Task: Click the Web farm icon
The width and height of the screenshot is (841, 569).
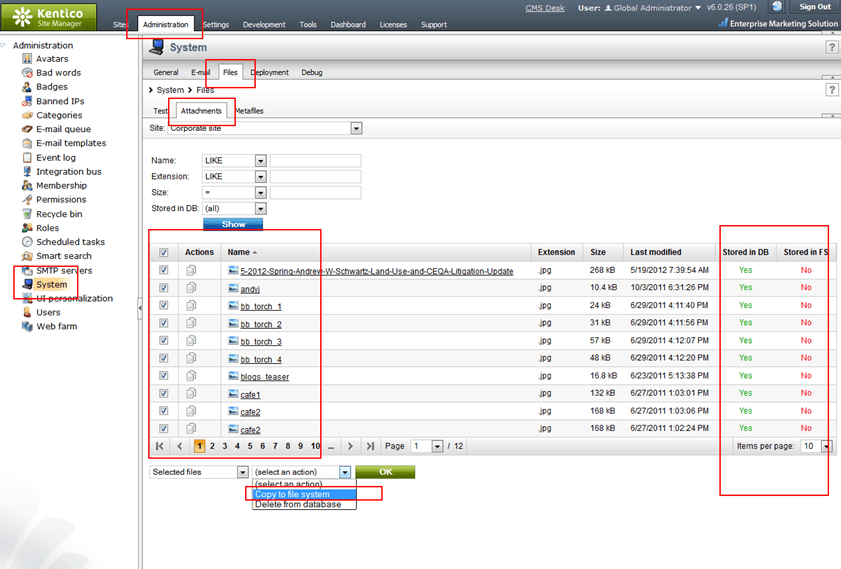Action: [x=27, y=326]
